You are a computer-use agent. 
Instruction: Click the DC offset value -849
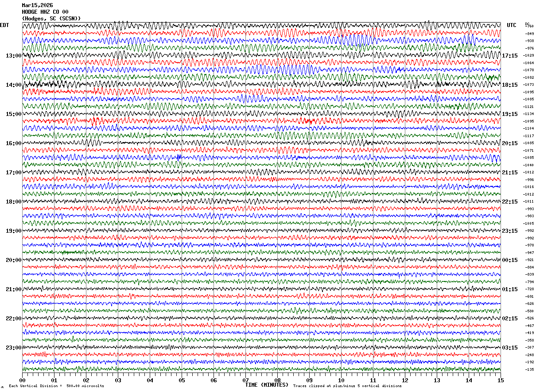529,34
